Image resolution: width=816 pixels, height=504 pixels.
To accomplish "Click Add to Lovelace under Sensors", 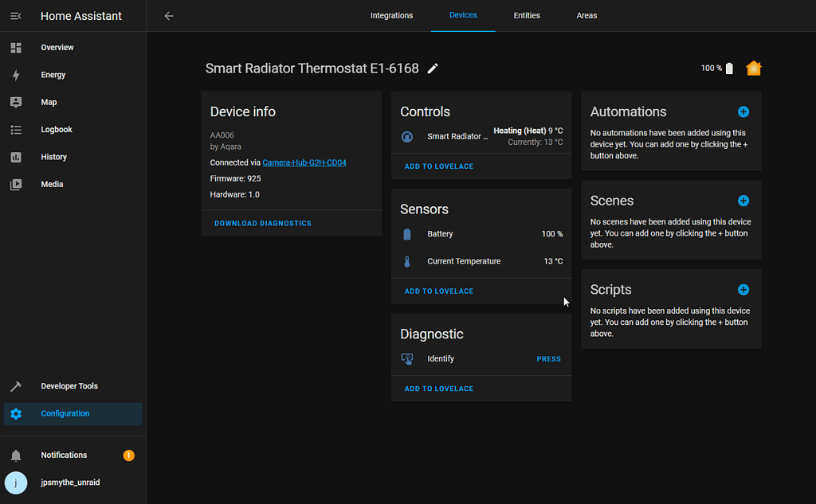I will tap(439, 291).
